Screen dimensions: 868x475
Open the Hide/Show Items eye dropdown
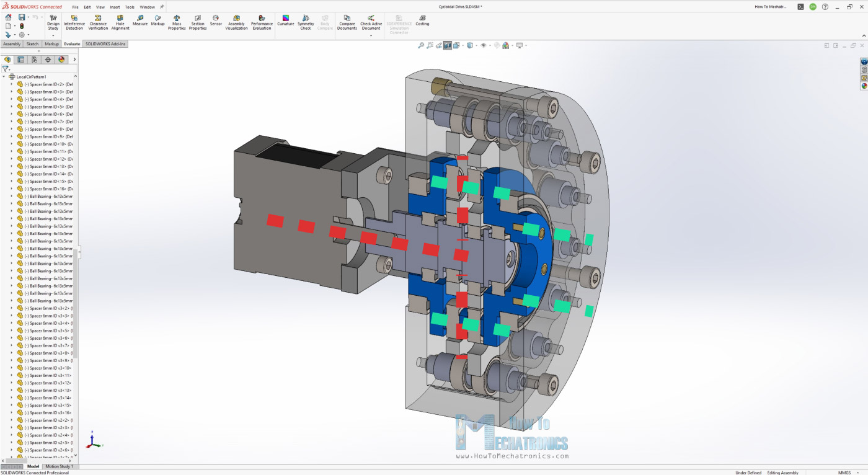click(x=484, y=45)
